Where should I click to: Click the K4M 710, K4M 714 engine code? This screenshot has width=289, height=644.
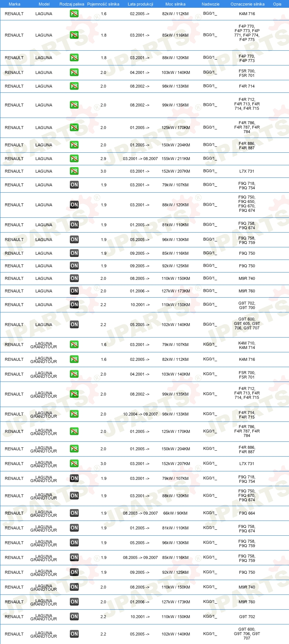tap(247, 345)
